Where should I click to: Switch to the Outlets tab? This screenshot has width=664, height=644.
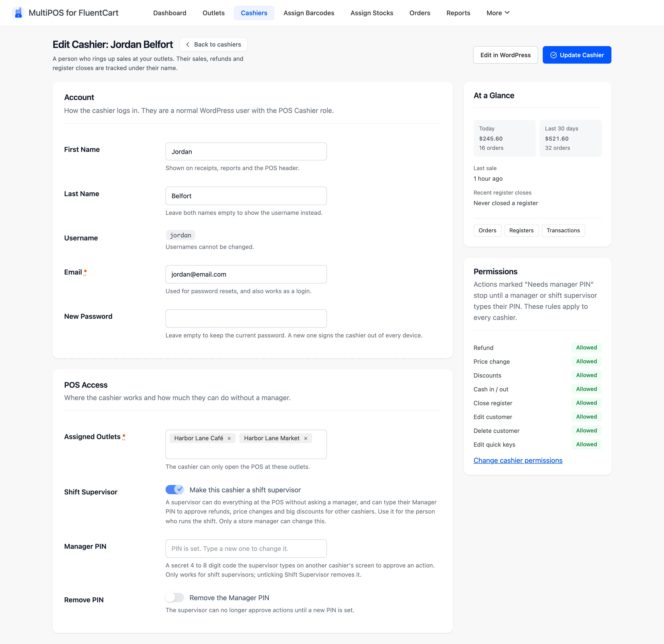[213, 13]
